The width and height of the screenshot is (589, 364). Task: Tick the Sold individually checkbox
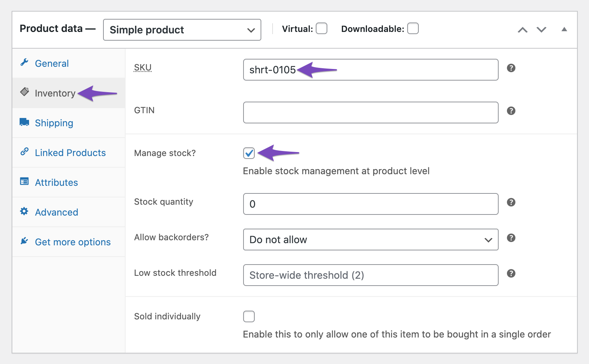point(249,316)
